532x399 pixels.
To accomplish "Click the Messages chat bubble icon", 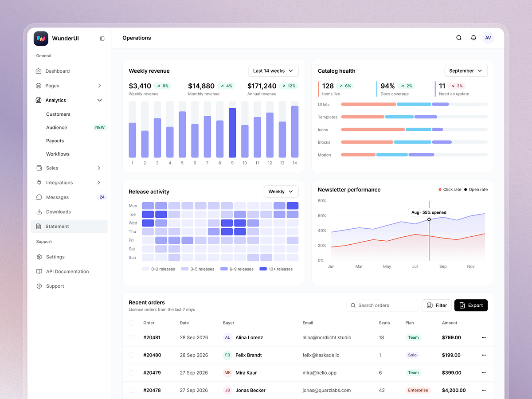I will point(39,197).
